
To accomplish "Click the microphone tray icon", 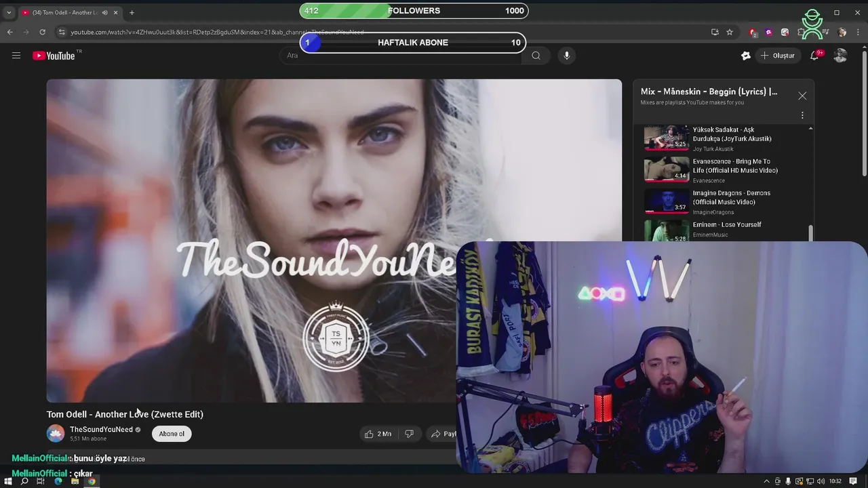I will (789, 481).
